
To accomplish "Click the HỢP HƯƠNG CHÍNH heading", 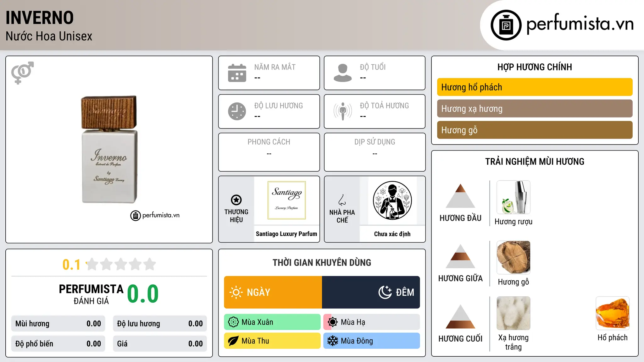I will coord(535,67).
